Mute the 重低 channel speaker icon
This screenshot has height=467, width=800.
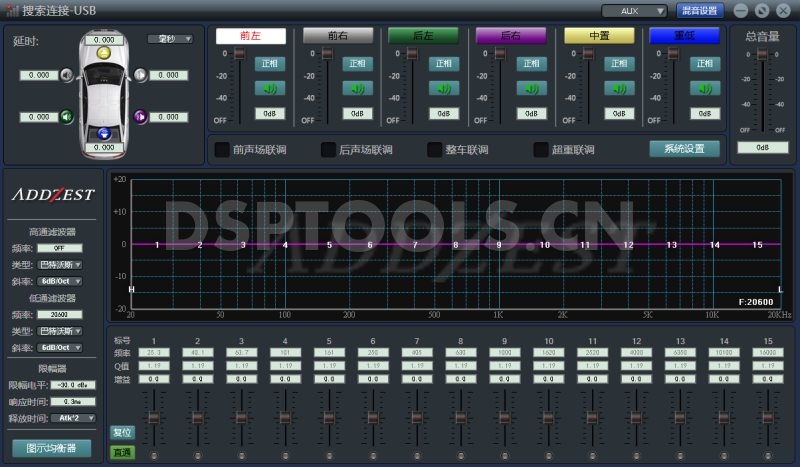tap(705, 88)
